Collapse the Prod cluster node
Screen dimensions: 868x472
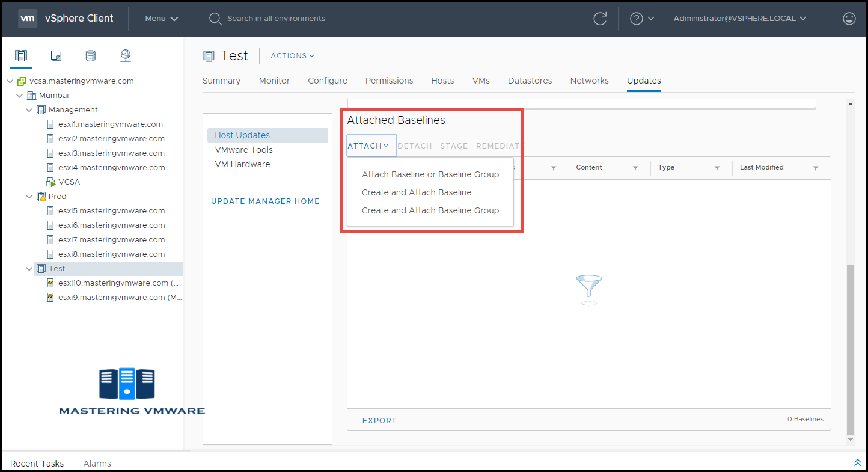(29, 197)
